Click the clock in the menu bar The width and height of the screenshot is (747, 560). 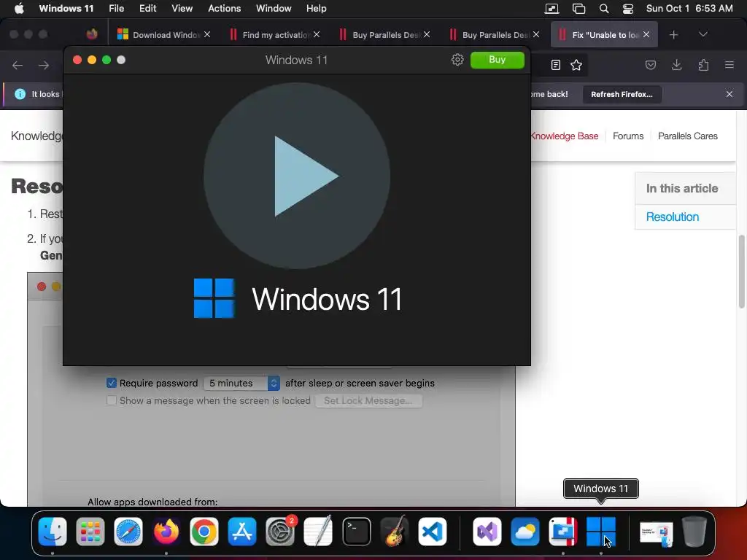click(x=689, y=8)
